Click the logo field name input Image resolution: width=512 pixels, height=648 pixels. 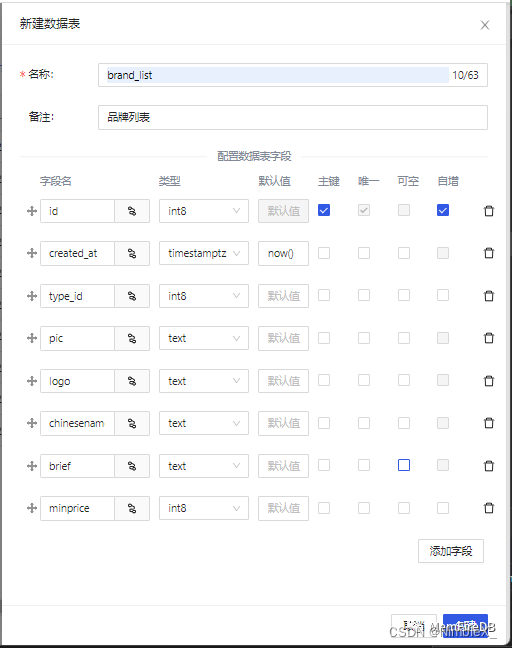click(77, 381)
